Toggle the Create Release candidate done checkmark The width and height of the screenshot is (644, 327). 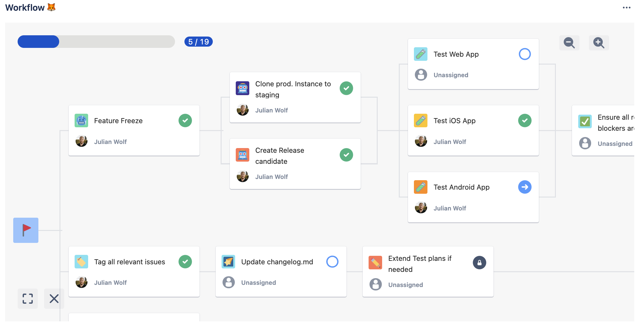coord(346,155)
